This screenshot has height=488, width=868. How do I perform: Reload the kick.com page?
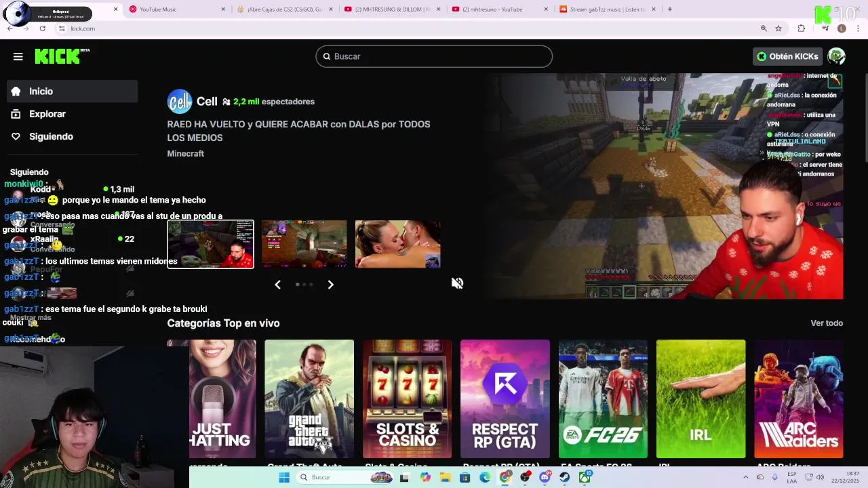click(x=42, y=28)
